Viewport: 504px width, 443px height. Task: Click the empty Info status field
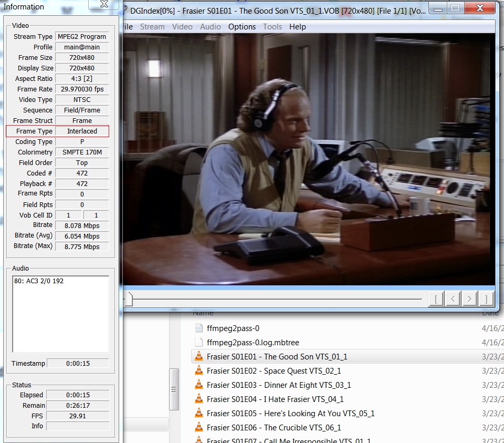78,426
